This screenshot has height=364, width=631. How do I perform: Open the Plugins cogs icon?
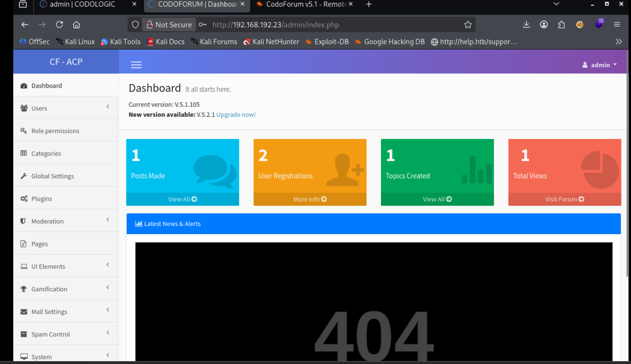pyautogui.click(x=24, y=199)
